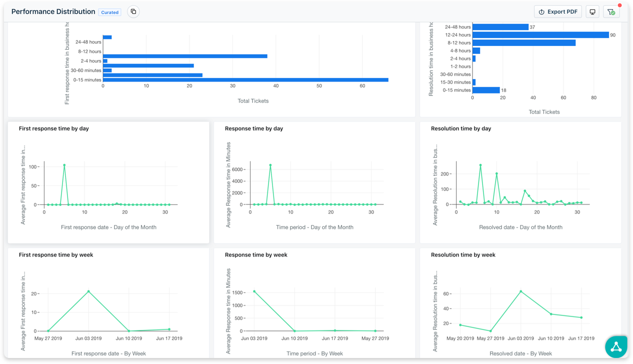This screenshot has height=364, width=633.
Task: Click the export arrow icon inside Export PDF
Action: point(542,11)
